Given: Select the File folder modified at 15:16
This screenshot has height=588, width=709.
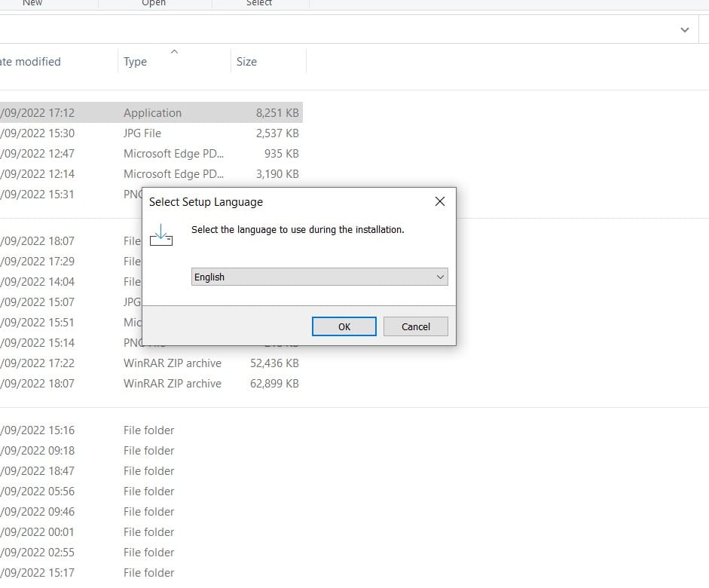Looking at the screenshot, I should (148, 430).
